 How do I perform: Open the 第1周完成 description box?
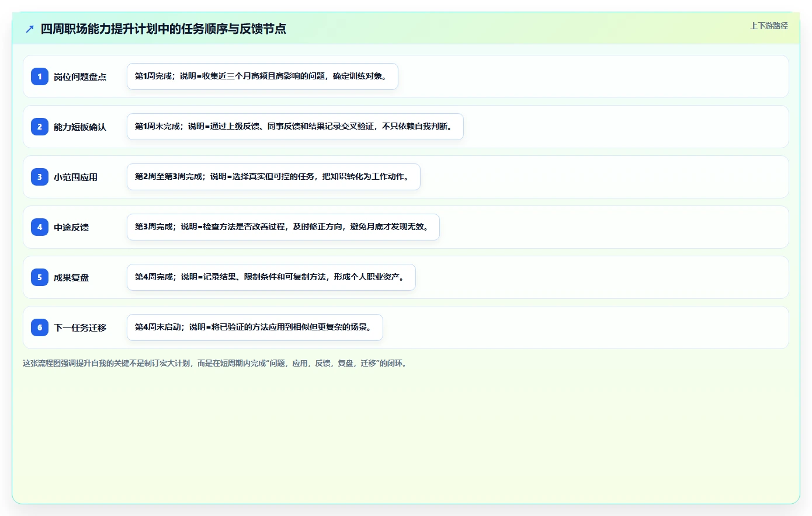point(262,76)
